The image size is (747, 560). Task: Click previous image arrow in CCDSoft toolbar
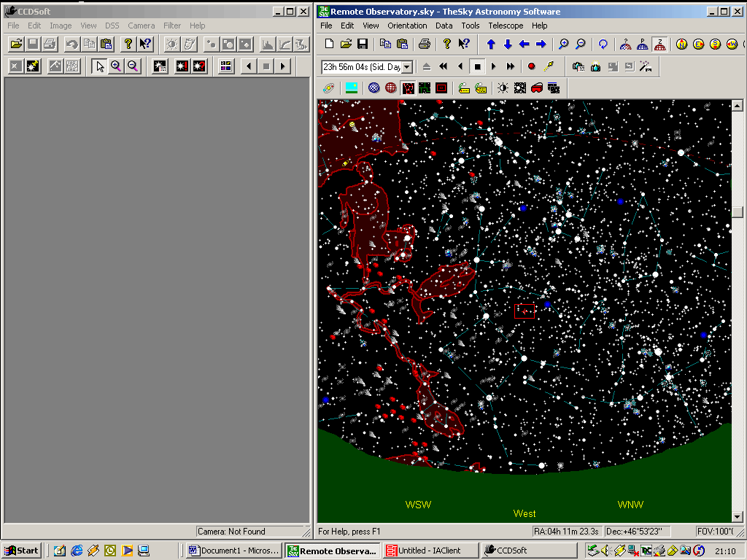pos(249,66)
